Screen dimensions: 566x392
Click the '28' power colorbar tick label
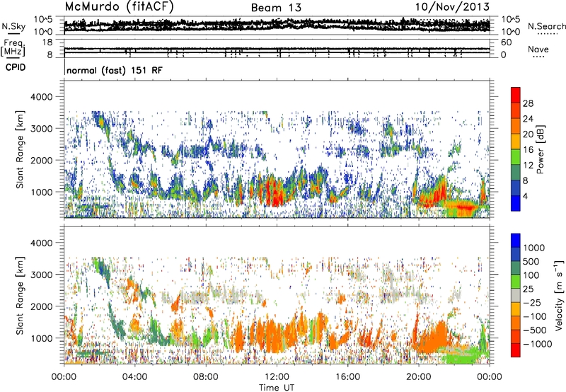528,103
